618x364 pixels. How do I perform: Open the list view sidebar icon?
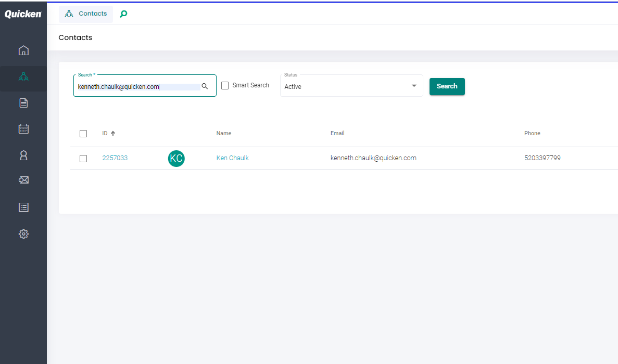coord(23,207)
